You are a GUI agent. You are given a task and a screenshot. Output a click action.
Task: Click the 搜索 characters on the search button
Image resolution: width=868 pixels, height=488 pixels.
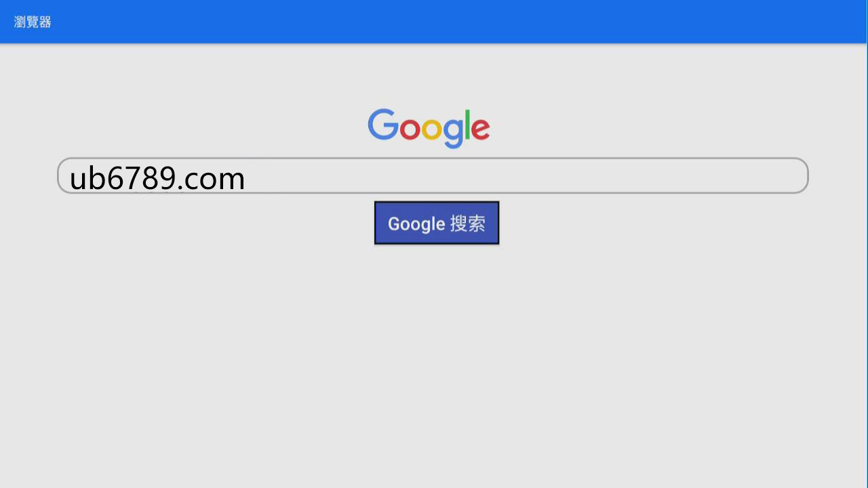coord(468,224)
